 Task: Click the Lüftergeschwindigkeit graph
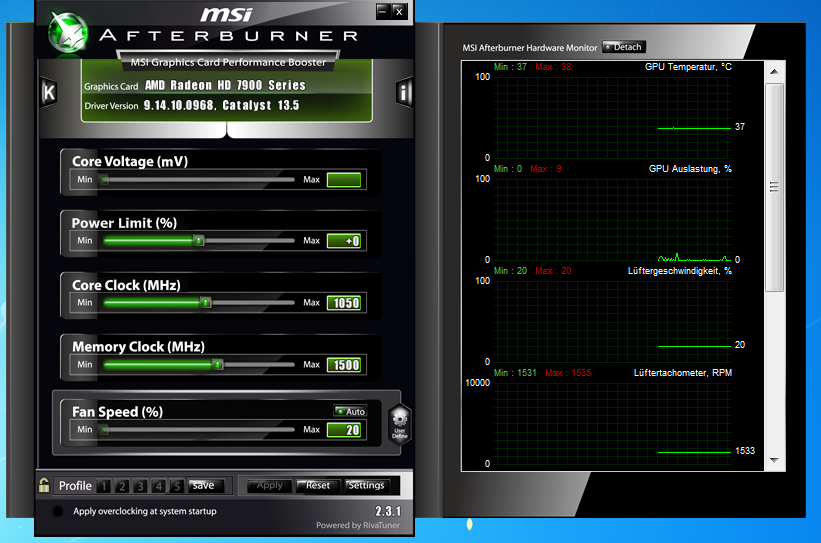click(x=613, y=322)
